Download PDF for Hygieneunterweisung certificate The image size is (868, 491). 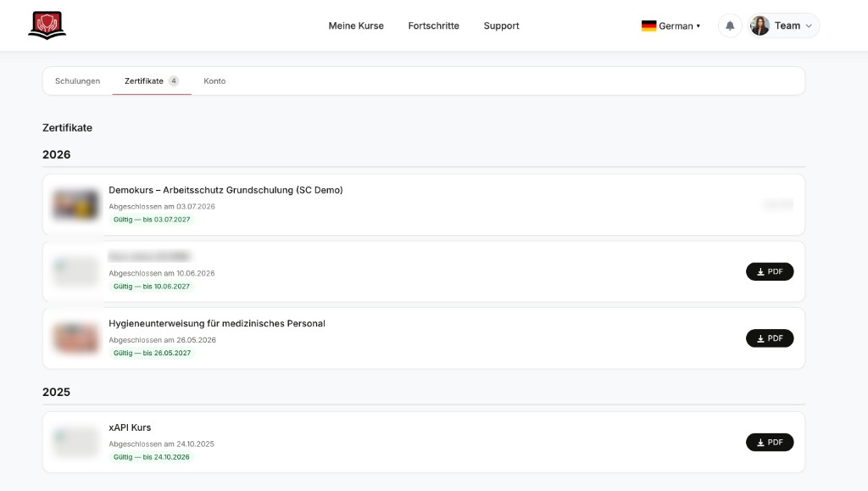click(770, 338)
